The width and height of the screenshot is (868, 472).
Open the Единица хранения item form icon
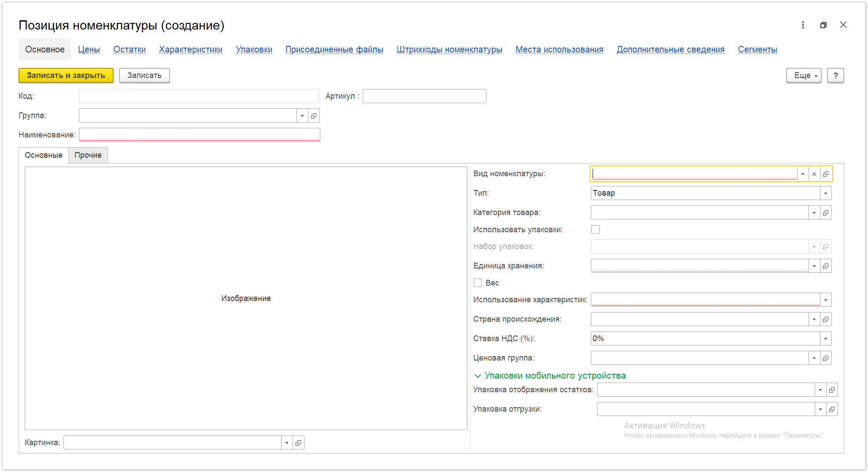pos(826,266)
